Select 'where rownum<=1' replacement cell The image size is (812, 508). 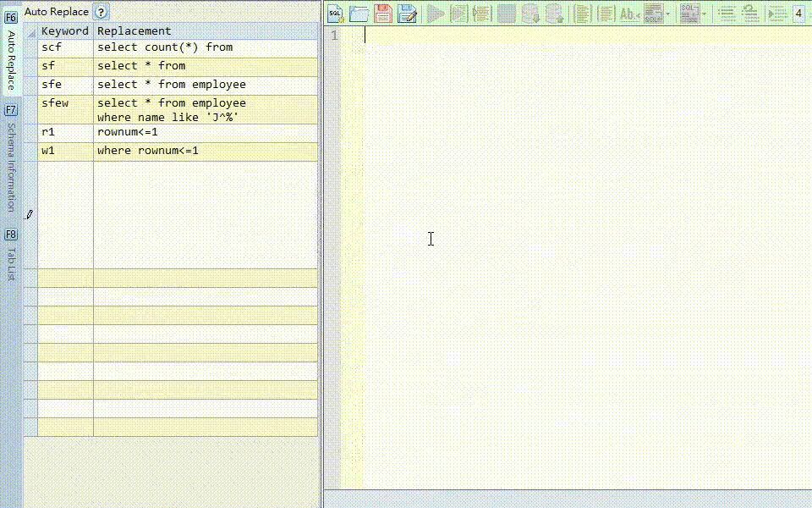(206, 152)
